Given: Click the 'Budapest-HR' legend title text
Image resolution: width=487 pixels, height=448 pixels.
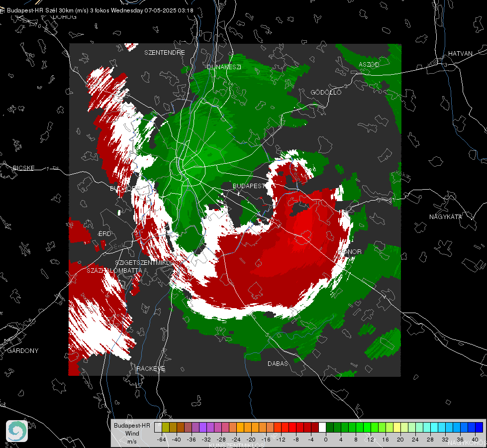Looking at the screenshot, I should click(x=132, y=425).
